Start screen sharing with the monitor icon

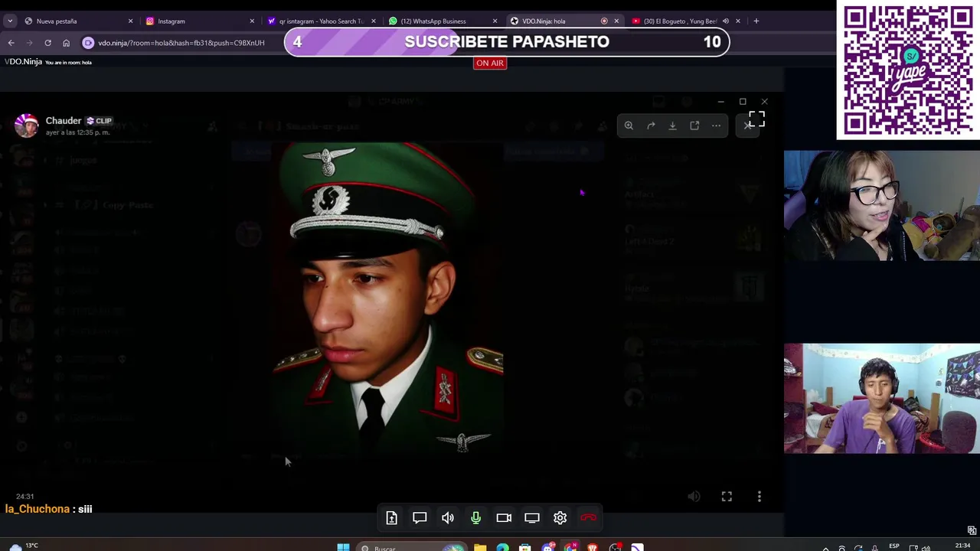(x=532, y=518)
